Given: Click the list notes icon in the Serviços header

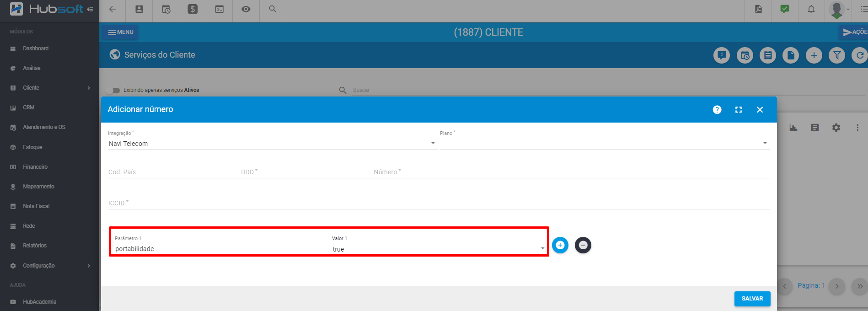Looking at the screenshot, I should tap(768, 55).
